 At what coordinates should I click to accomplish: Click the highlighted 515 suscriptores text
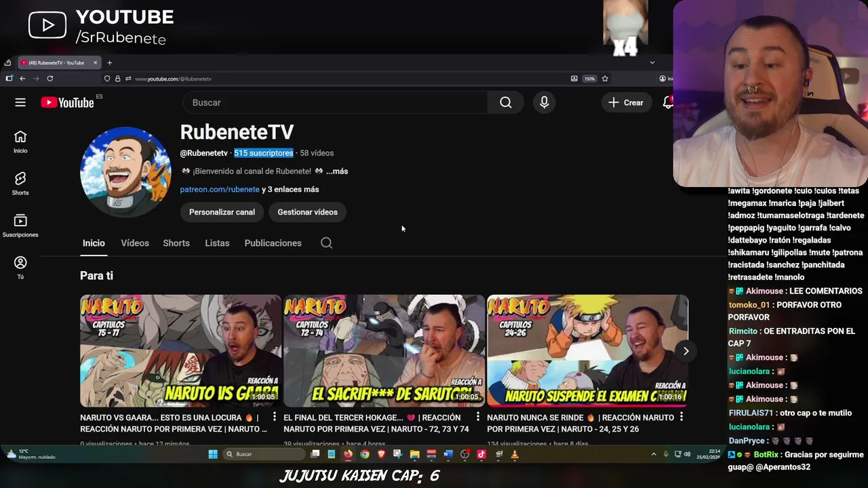point(264,153)
